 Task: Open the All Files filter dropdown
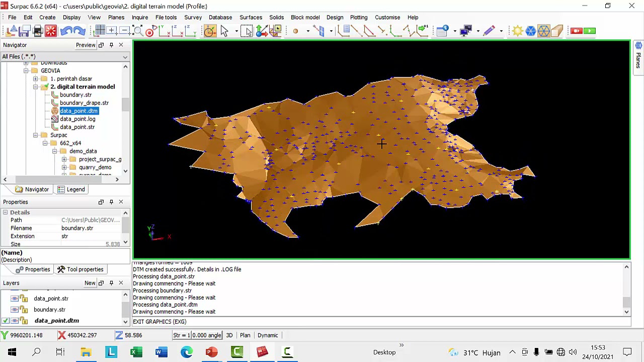coord(125,56)
